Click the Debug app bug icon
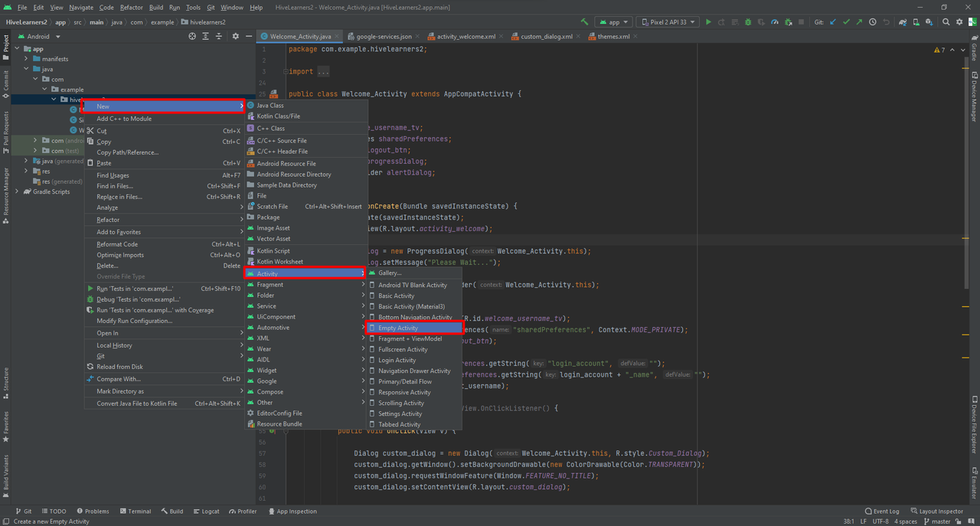Image resolution: width=980 pixels, height=526 pixels. click(748, 22)
